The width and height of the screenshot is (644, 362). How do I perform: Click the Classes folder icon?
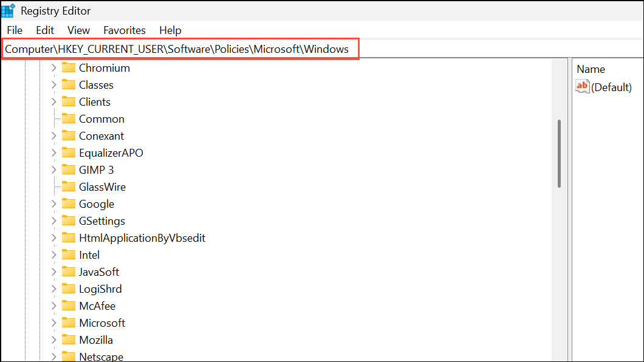click(69, 84)
